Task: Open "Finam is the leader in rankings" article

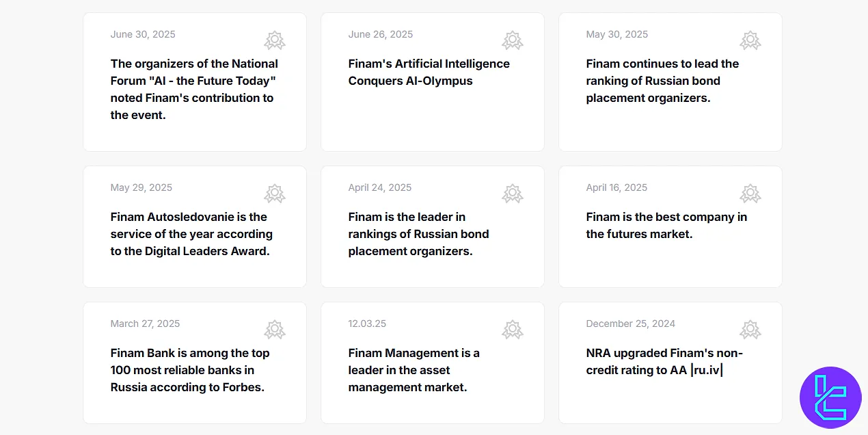Action: coord(418,234)
